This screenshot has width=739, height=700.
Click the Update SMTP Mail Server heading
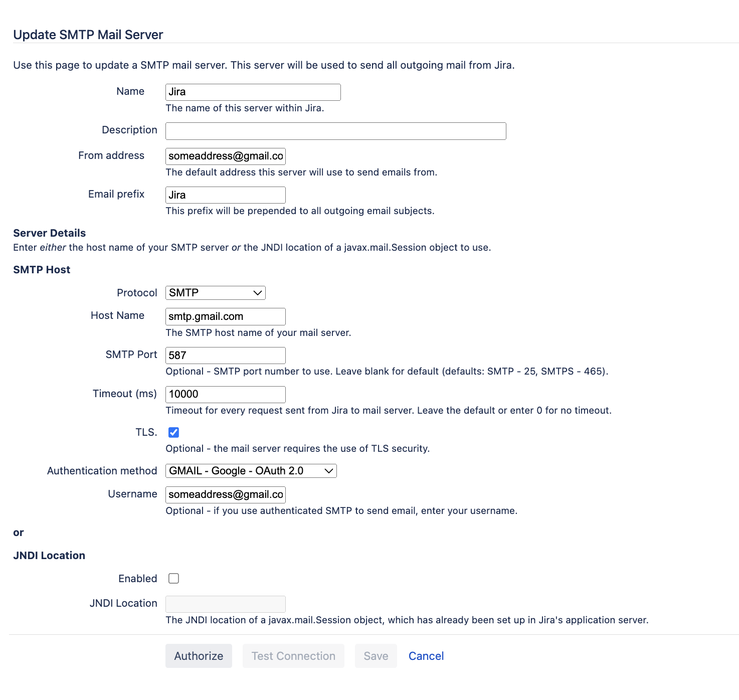click(88, 35)
